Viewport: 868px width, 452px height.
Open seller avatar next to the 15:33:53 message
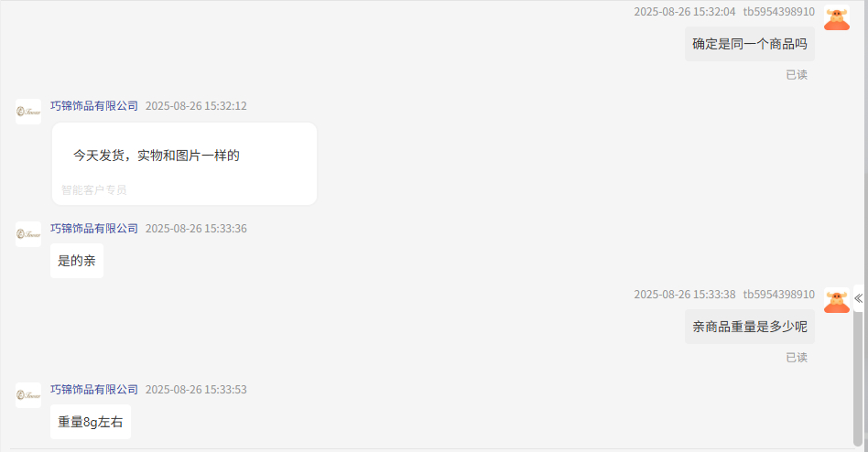pyautogui.click(x=28, y=395)
